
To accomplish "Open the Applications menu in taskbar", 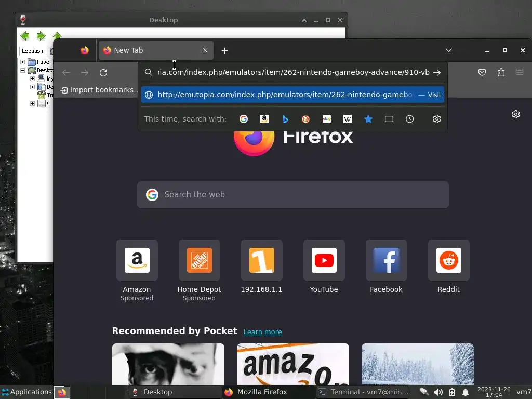I will (27, 392).
